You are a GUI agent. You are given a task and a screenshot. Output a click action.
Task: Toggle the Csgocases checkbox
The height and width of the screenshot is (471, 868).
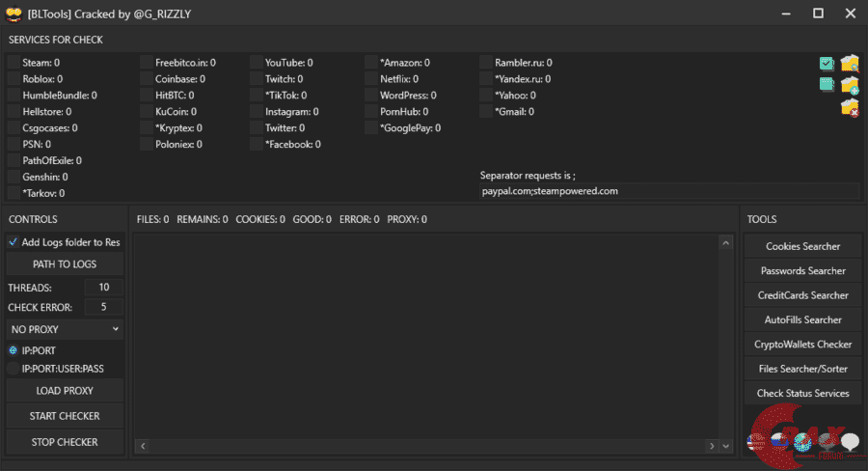tap(14, 128)
